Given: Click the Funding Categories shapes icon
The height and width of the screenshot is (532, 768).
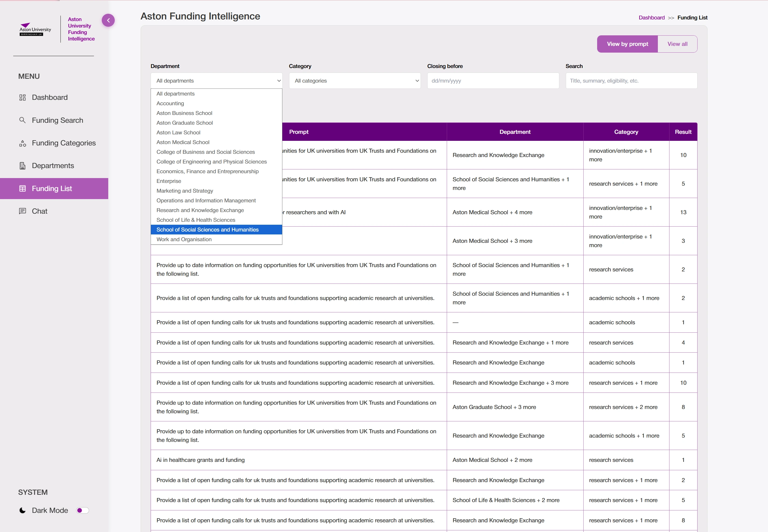Looking at the screenshot, I should point(22,143).
